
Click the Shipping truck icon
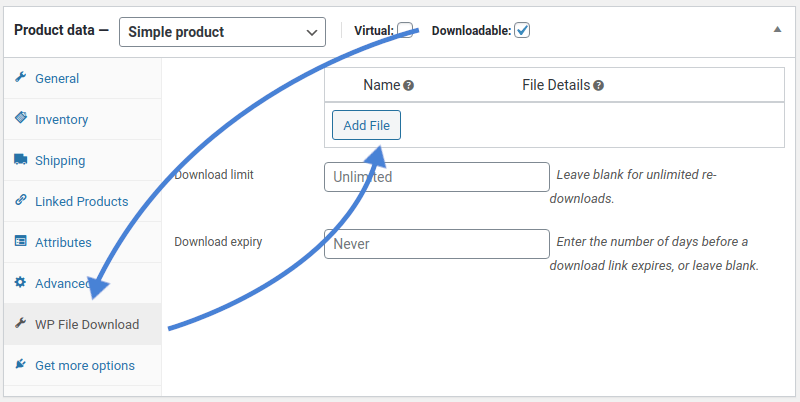[x=20, y=160]
